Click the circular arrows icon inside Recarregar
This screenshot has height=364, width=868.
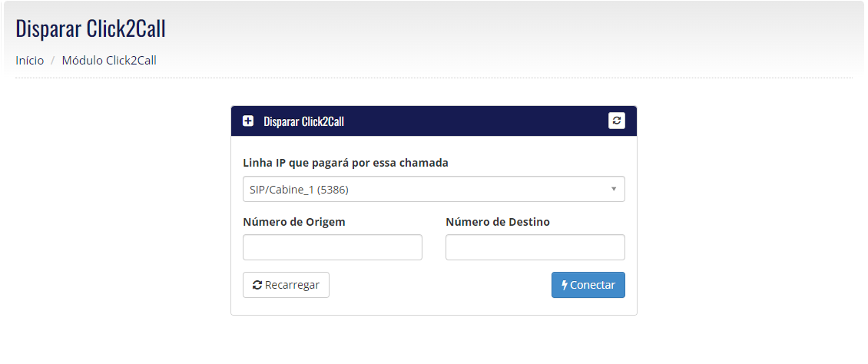[x=257, y=285]
